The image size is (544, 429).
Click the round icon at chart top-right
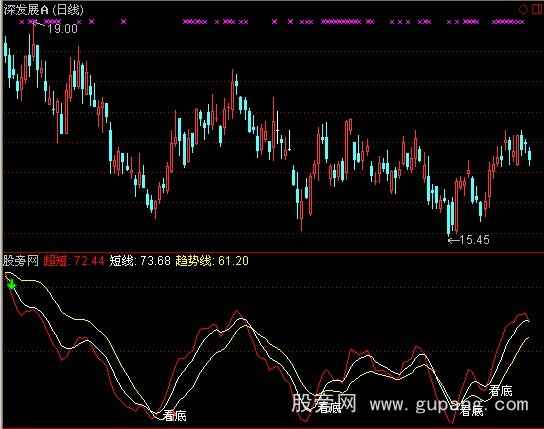click(x=523, y=9)
